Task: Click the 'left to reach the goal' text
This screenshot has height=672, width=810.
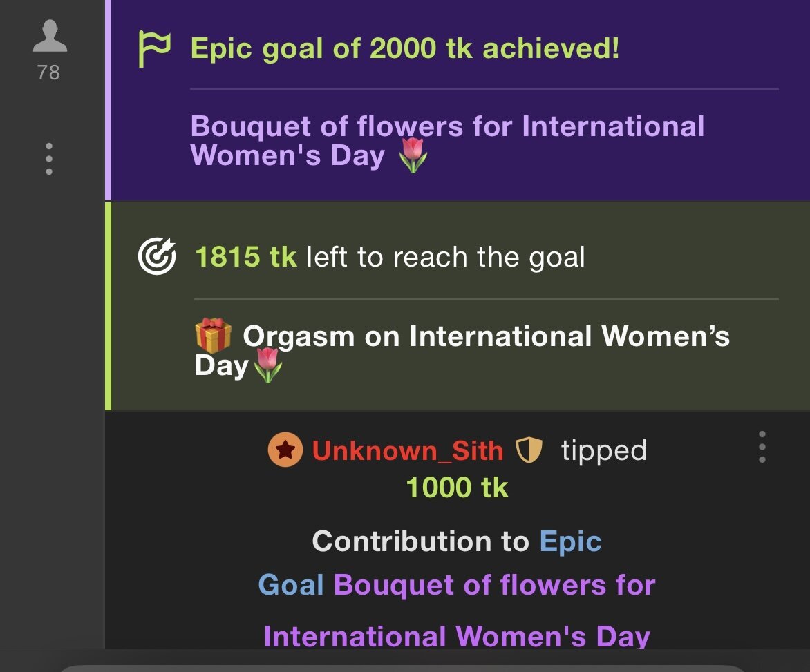Action: (x=445, y=258)
